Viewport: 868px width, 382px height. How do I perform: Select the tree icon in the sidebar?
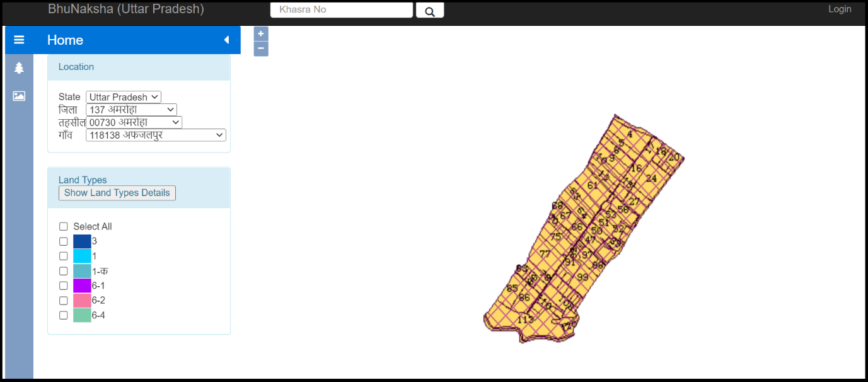18,67
